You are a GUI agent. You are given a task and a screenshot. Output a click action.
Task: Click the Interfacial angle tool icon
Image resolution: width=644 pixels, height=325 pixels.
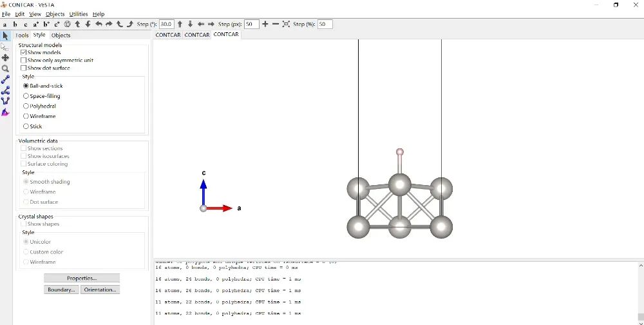tap(5, 112)
